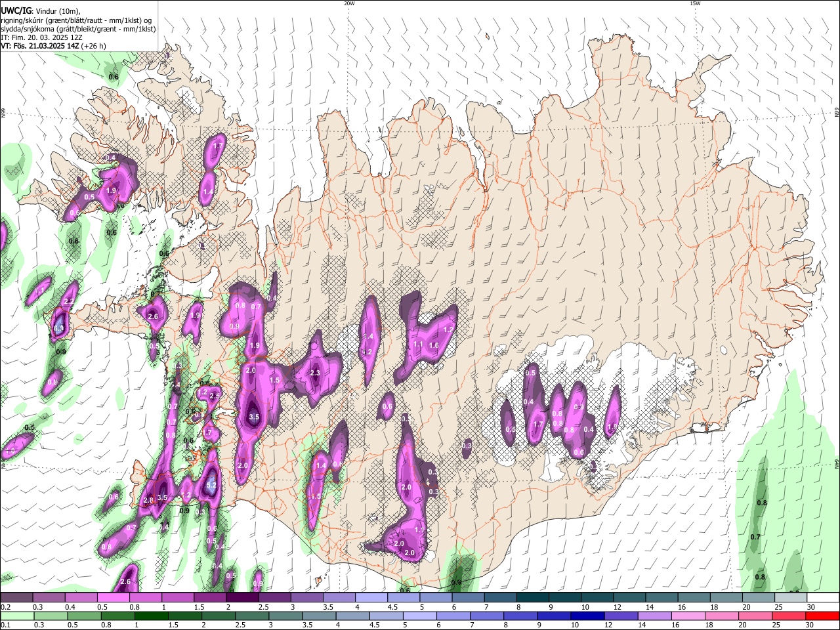The image size is (840, 630).
Task: Click the '12' label in the top legend row
Action: click(616, 607)
